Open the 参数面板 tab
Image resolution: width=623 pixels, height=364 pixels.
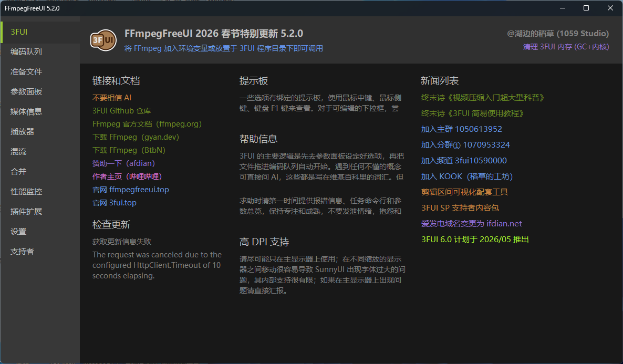[40, 92]
